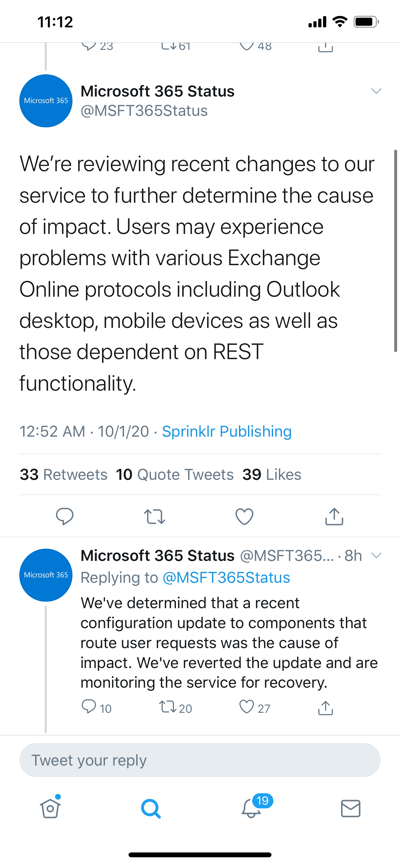Open the Messages envelope tab
Viewport: 400px width, 865px height.
[x=350, y=808]
